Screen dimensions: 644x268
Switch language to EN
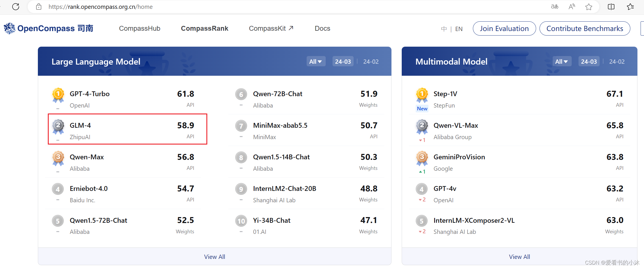point(459,29)
